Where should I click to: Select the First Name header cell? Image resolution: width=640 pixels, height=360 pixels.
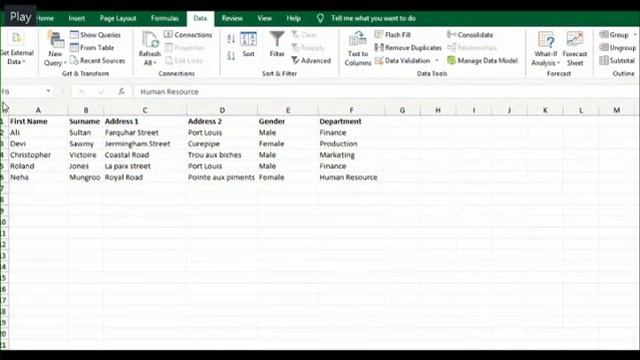[x=38, y=121]
